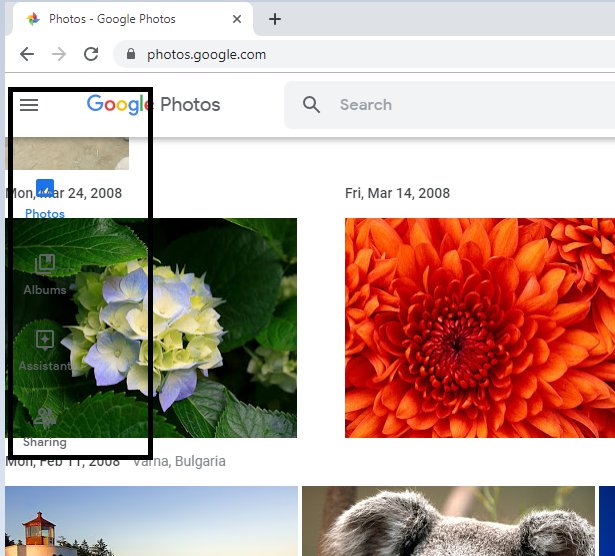Open the Albums sidebar section
The image size is (615, 556).
click(x=45, y=275)
